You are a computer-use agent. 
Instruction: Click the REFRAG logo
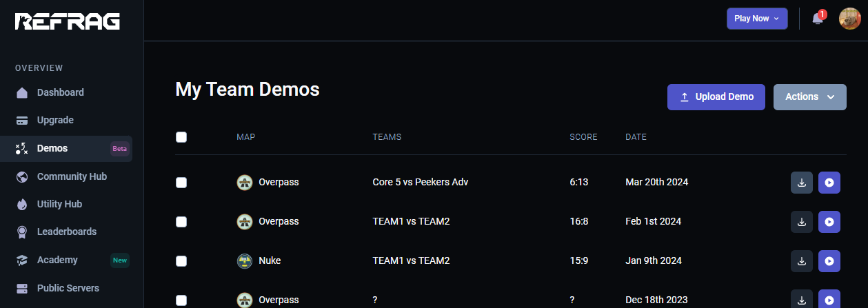point(68,21)
